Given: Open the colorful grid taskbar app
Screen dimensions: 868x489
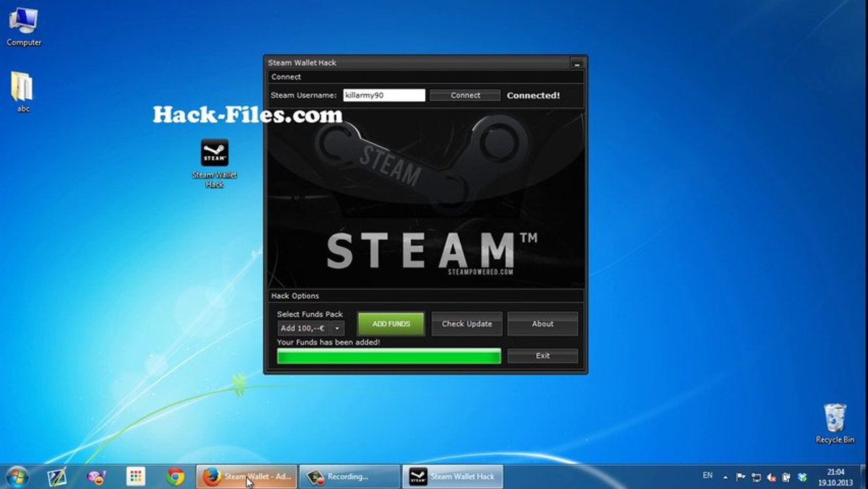Looking at the screenshot, I should pos(136,477).
